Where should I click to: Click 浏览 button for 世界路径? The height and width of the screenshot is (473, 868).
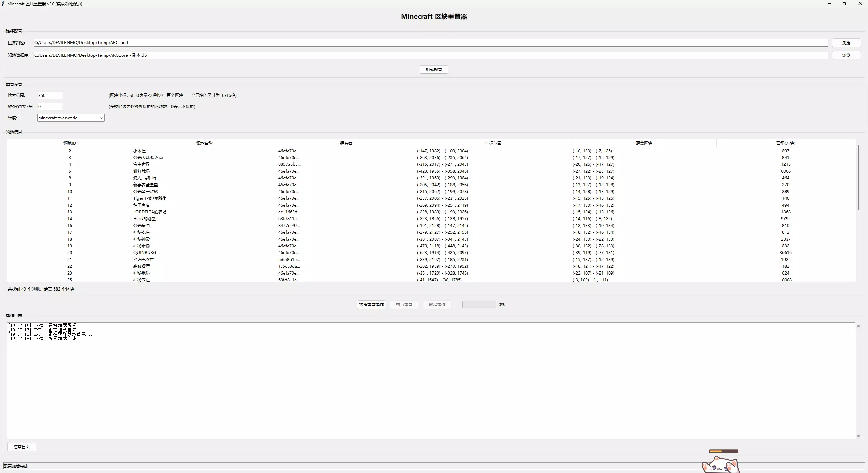(846, 42)
